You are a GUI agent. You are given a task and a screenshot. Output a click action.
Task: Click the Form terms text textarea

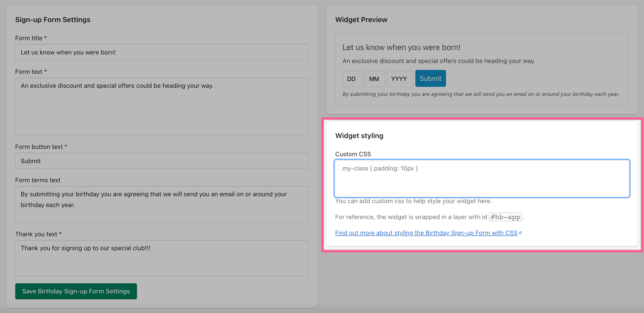[162, 204]
